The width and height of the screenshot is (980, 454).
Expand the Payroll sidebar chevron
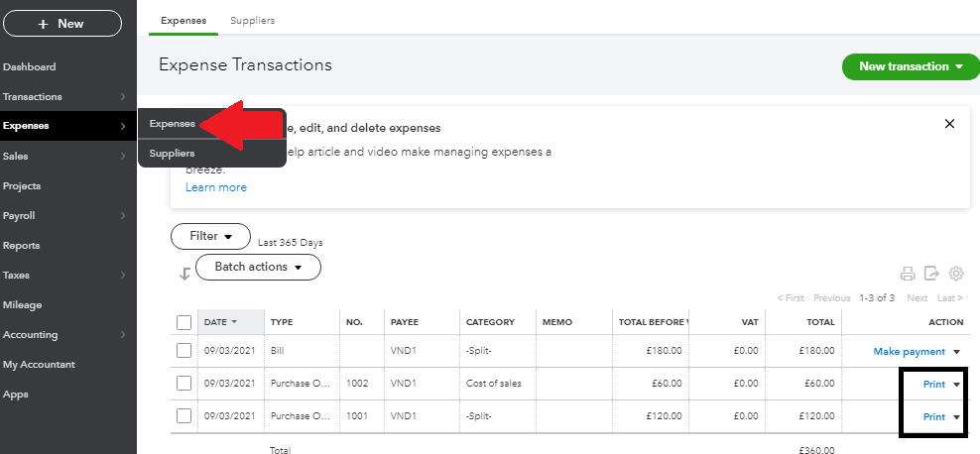click(x=122, y=216)
